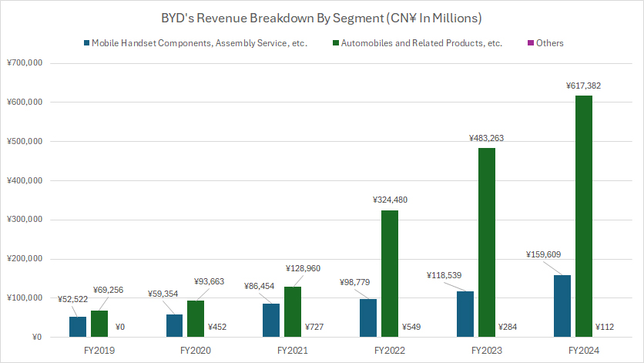Click the ¥452 Others data label
This screenshot has width=644, height=363.
tap(217, 328)
